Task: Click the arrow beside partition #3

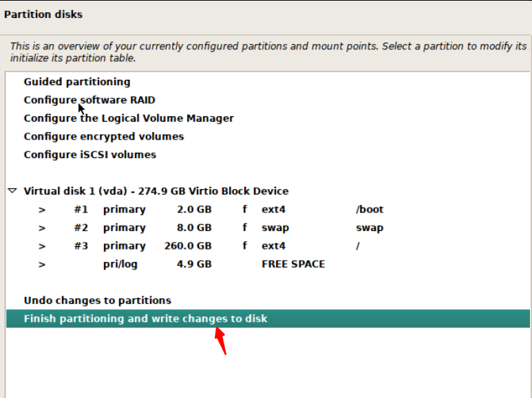Action: 42,246
